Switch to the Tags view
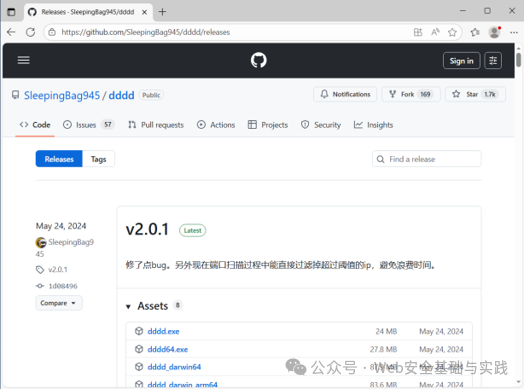 (x=98, y=159)
